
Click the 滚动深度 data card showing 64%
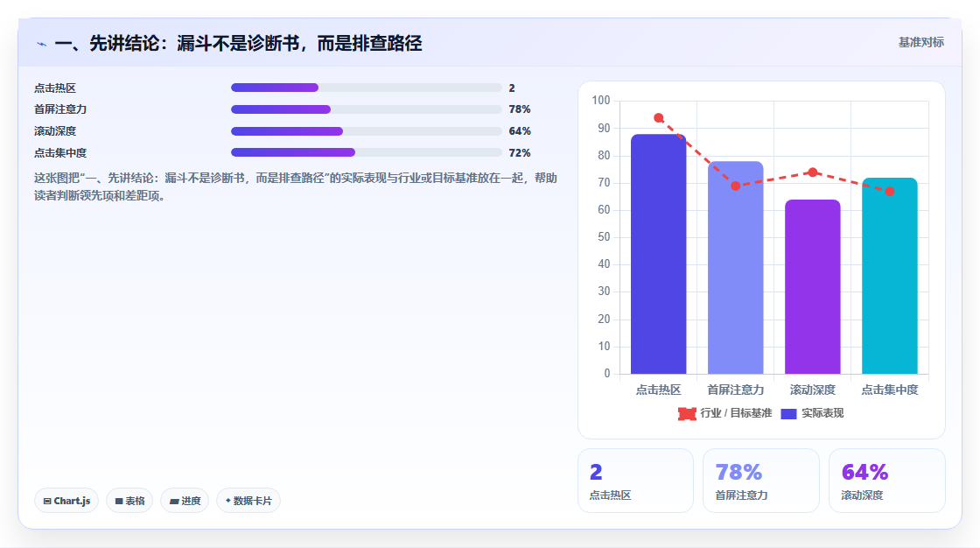887,481
